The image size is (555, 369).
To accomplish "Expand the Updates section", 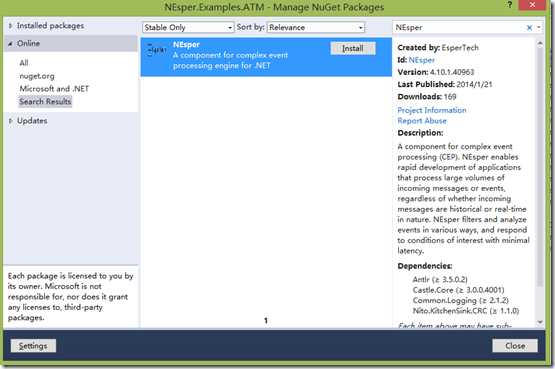I will pyautogui.click(x=10, y=121).
